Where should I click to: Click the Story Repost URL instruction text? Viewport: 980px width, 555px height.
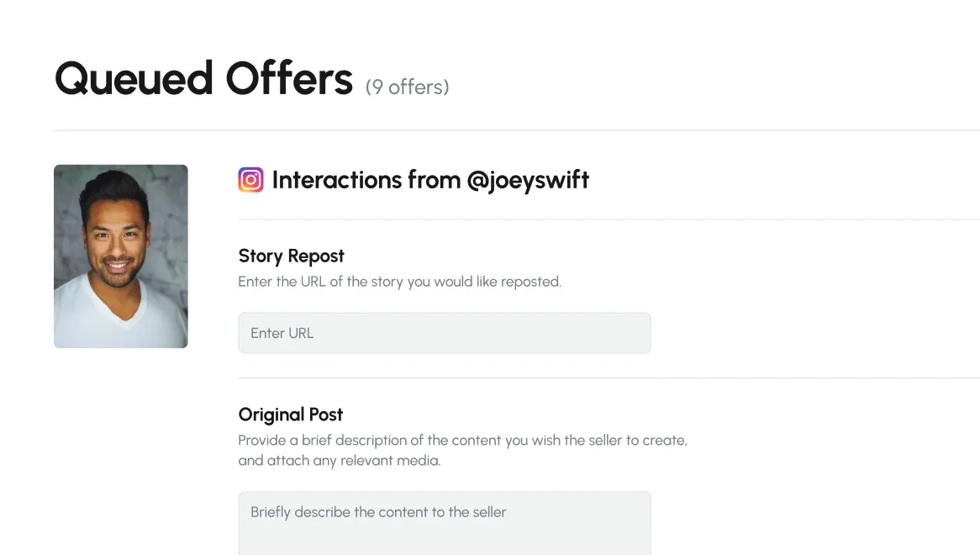[399, 282]
